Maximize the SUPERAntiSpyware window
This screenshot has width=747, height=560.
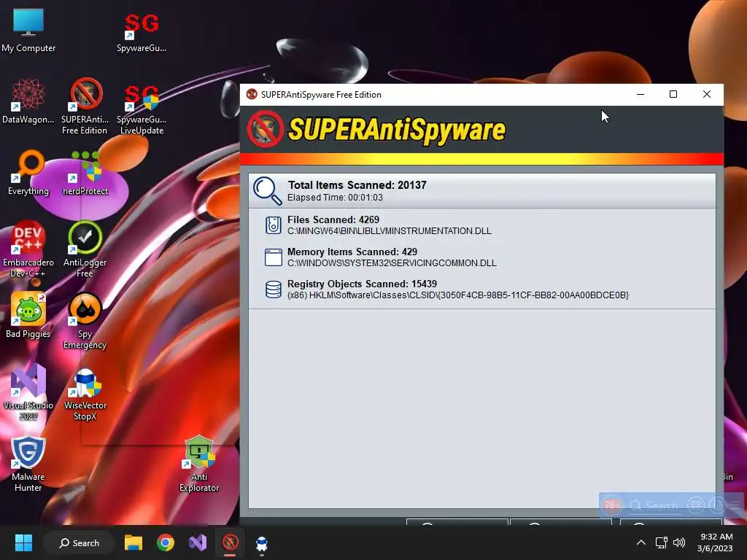(673, 94)
